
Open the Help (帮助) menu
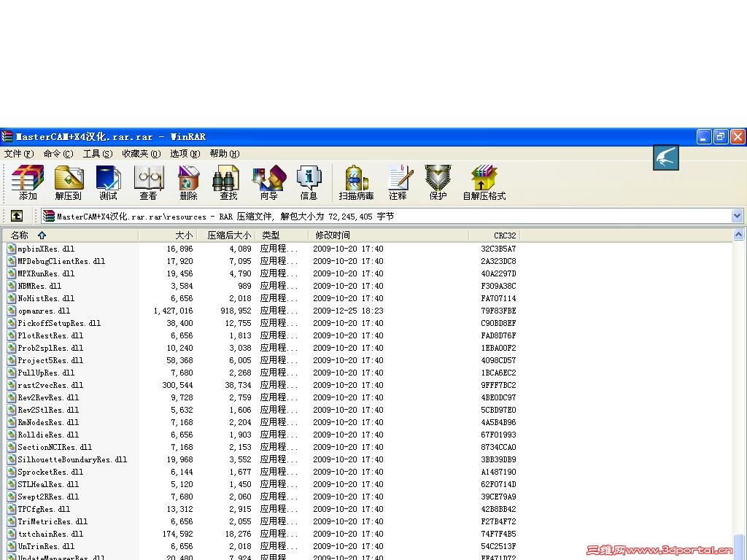click(x=225, y=154)
